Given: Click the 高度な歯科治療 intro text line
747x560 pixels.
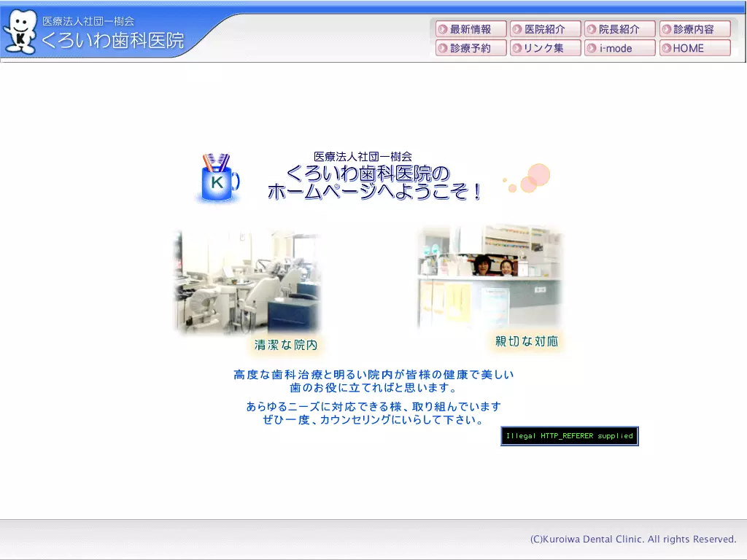Looking at the screenshot, I should (x=373, y=375).
